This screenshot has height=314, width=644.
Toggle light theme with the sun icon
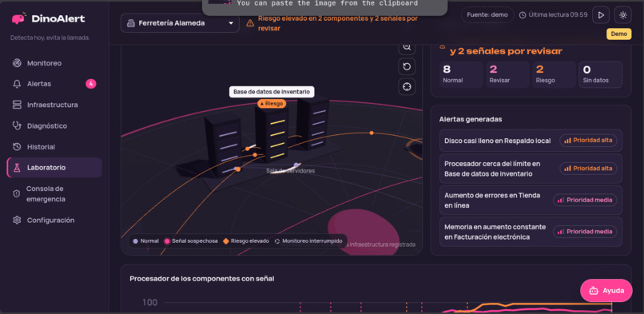click(x=623, y=15)
